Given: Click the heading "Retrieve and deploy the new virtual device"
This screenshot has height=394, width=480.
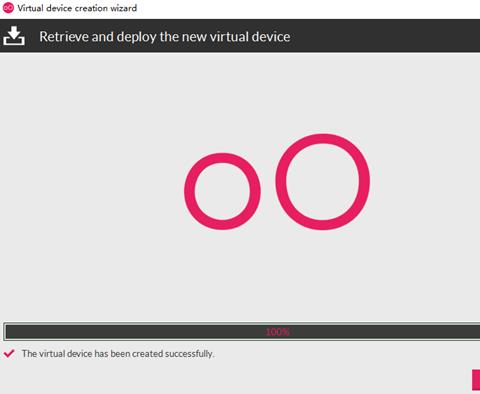Looking at the screenshot, I should (x=165, y=37).
